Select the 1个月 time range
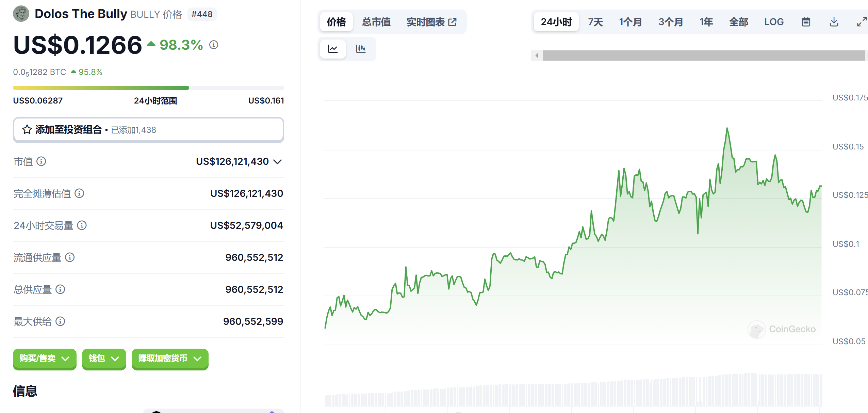This screenshot has width=868, height=413. 630,22
